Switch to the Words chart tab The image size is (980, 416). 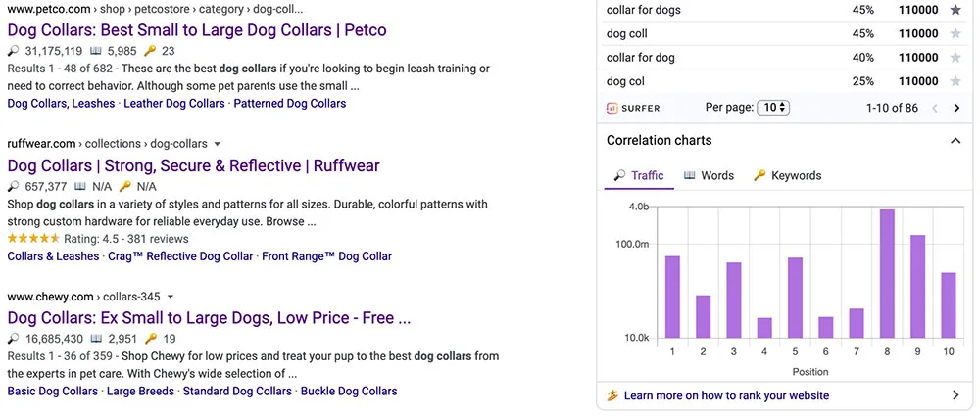point(709,175)
